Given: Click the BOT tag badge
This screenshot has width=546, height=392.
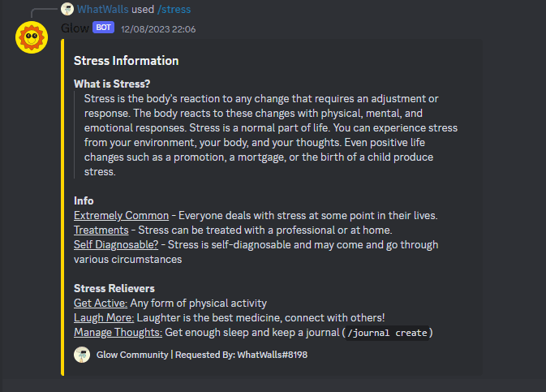Looking at the screenshot, I should (x=103, y=27).
